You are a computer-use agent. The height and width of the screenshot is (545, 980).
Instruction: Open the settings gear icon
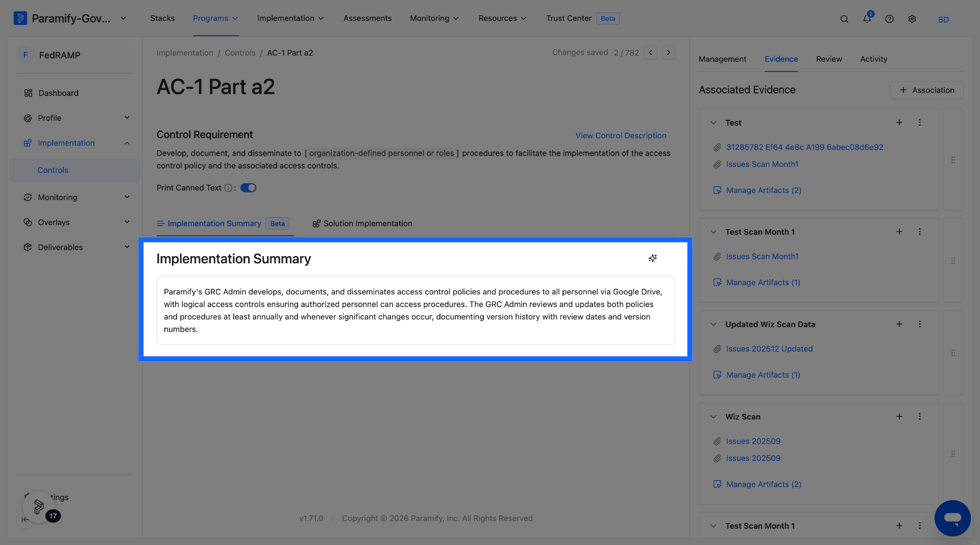(912, 19)
